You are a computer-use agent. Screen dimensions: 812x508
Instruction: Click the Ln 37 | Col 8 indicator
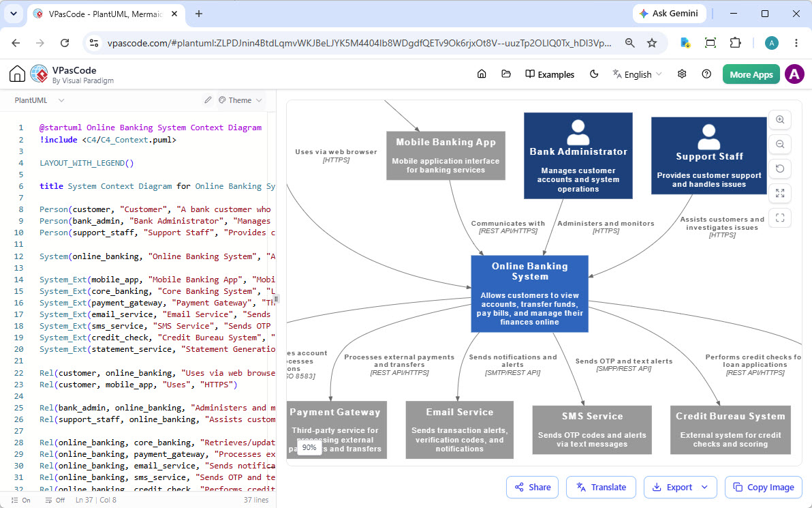(96, 500)
